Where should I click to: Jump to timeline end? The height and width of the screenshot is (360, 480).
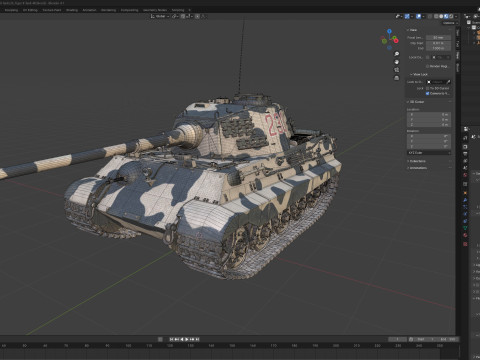coord(197,339)
